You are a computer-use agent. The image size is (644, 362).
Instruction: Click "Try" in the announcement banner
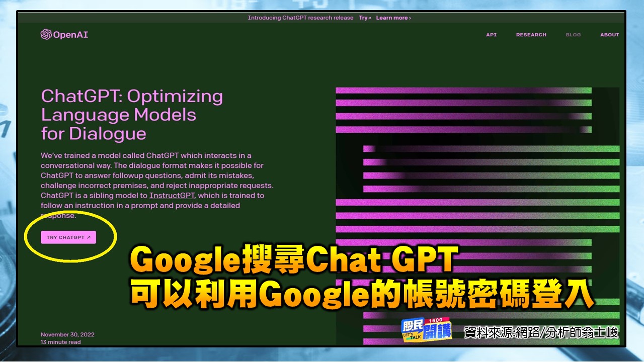coord(362,18)
